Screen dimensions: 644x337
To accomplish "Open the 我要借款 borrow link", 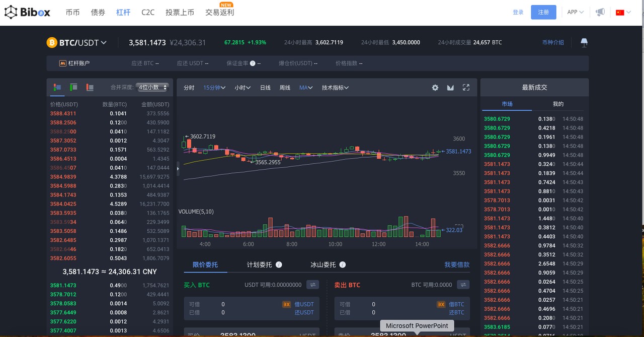I will click(456, 264).
